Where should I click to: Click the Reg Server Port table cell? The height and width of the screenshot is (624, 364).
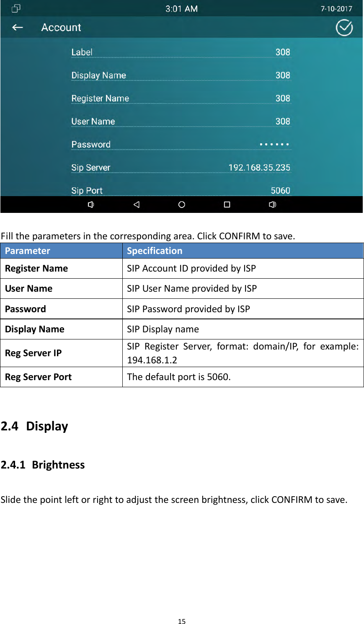62,377
